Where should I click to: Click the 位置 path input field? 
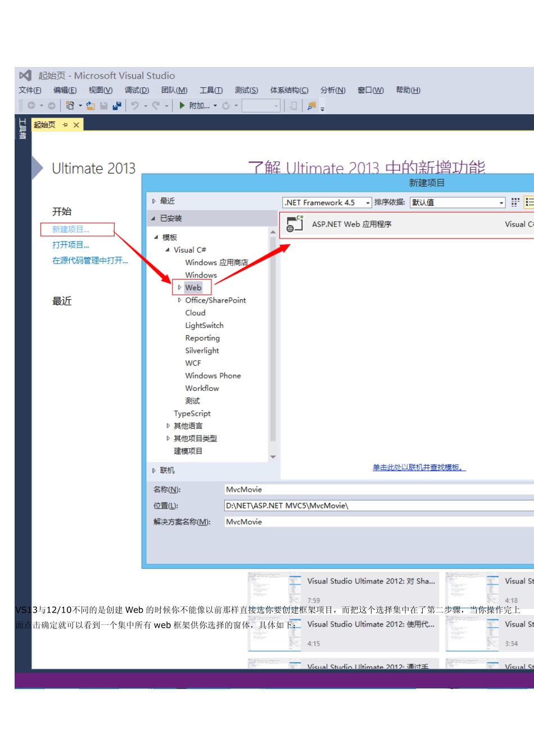[x=379, y=506]
